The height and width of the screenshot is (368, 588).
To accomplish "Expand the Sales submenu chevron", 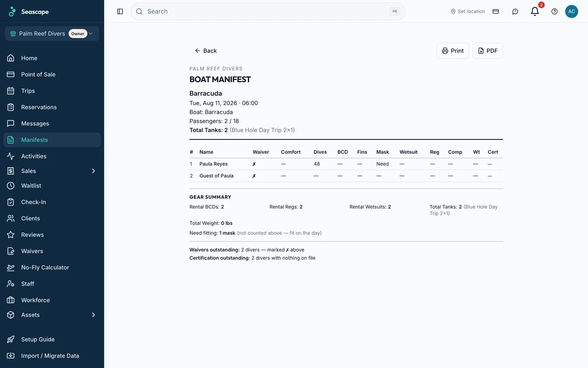I will pos(94,171).
